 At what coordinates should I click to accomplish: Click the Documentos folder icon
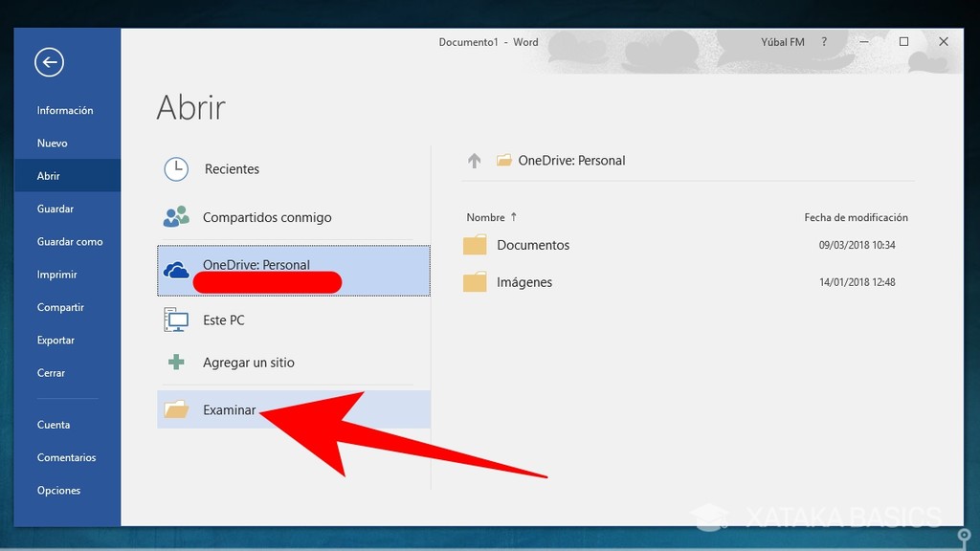point(475,245)
